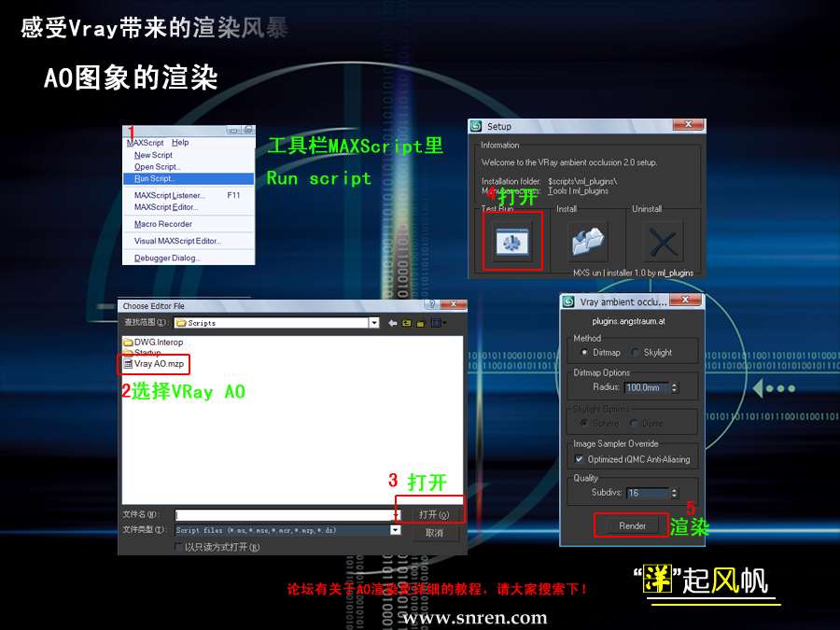The width and height of the screenshot is (840, 630).
Task: Adjust the Radius spinner arrows
Action: click(675, 387)
